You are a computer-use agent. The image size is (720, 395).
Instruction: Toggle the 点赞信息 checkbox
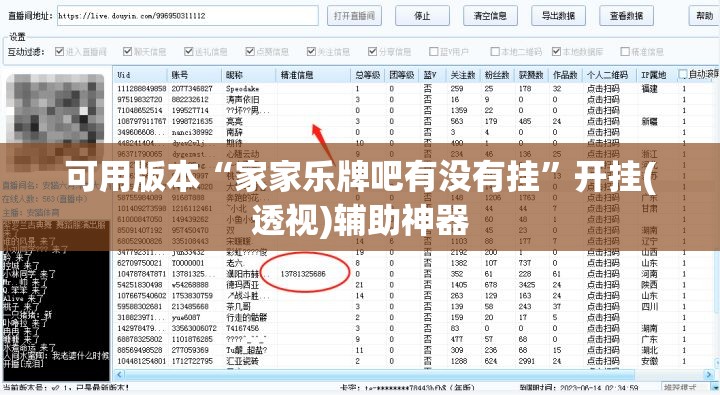250,51
